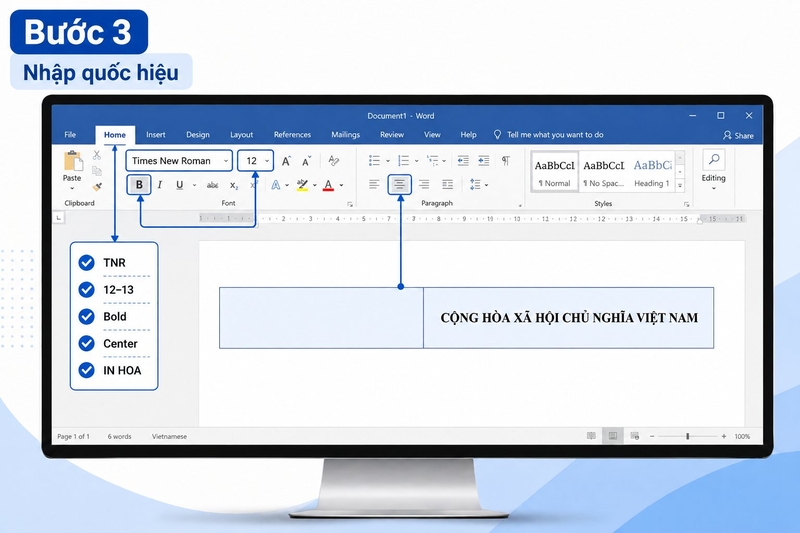The width and height of the screenshot is (800, 533).
Task: Align text to the left
Action: (374, 184)
